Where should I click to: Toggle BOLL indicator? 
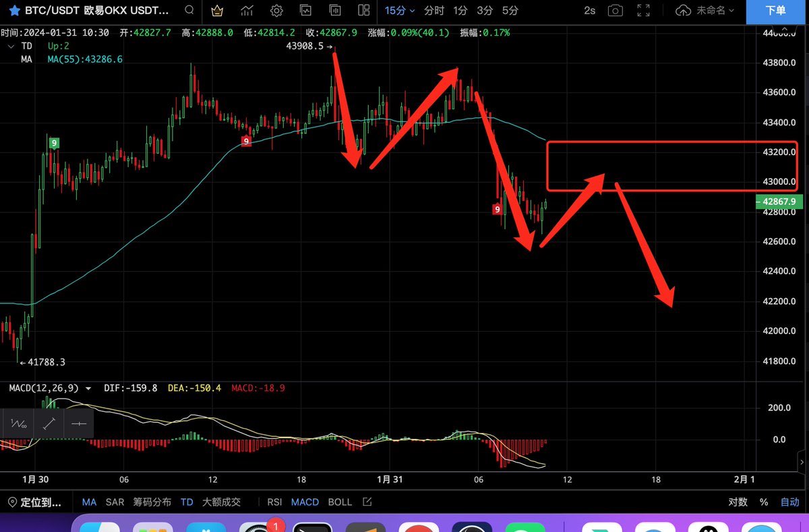tap(340, 502)
